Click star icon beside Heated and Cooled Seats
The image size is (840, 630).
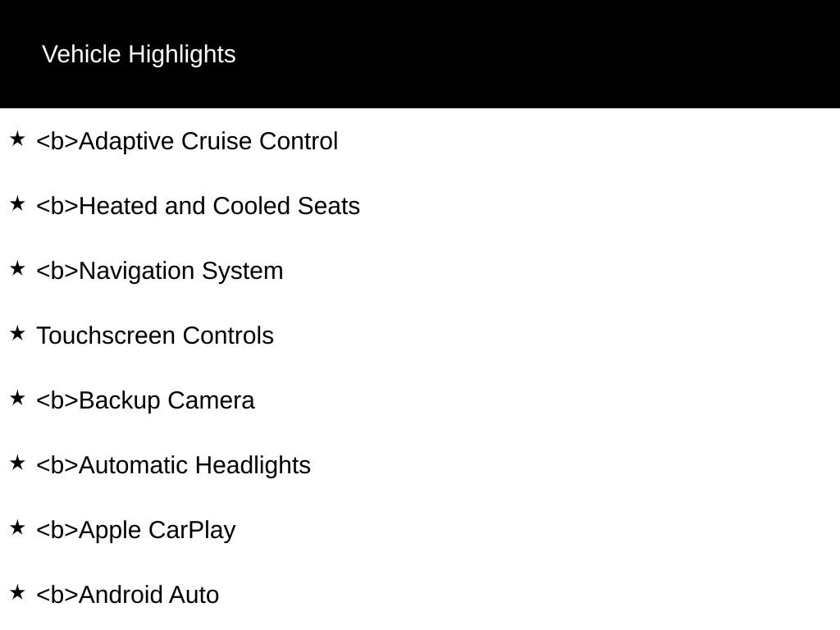point(17,203)
